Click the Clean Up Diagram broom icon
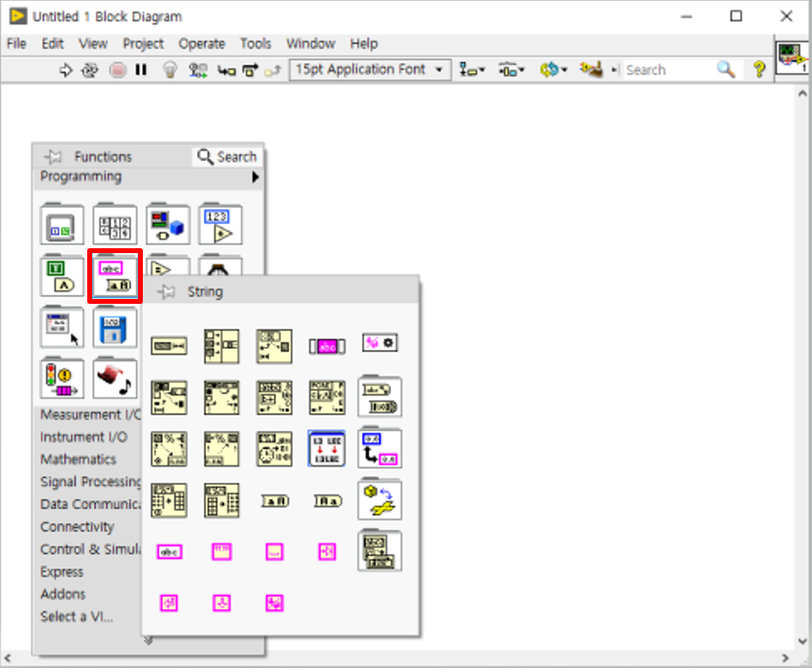Image resolution: width=812 pixels, height=668 pixels. 592,69
